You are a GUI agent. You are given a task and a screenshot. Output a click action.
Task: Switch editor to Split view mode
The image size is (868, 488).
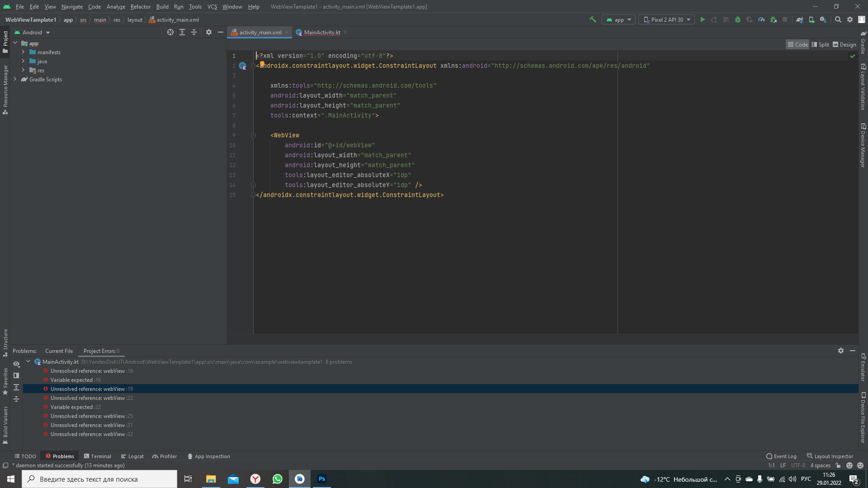(x=821, y=44)
